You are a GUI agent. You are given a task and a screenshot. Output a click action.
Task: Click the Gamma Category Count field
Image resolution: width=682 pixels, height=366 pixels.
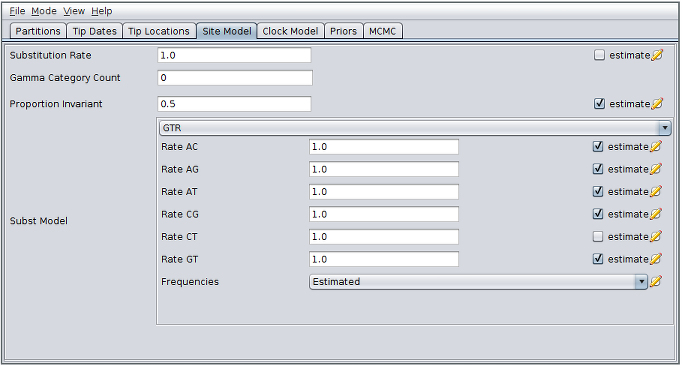pos(235,78)
